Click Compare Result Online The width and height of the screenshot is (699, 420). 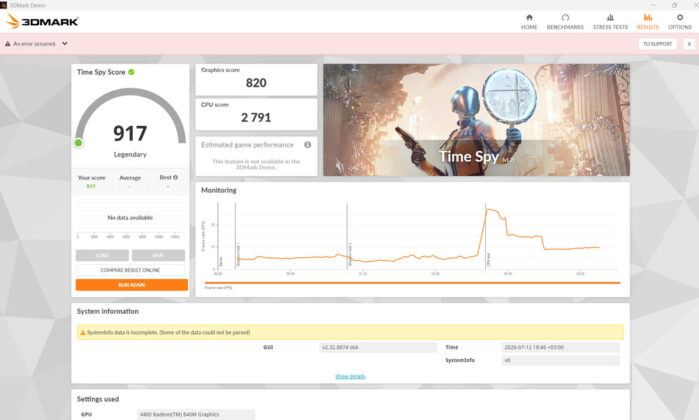pos(130,270)
